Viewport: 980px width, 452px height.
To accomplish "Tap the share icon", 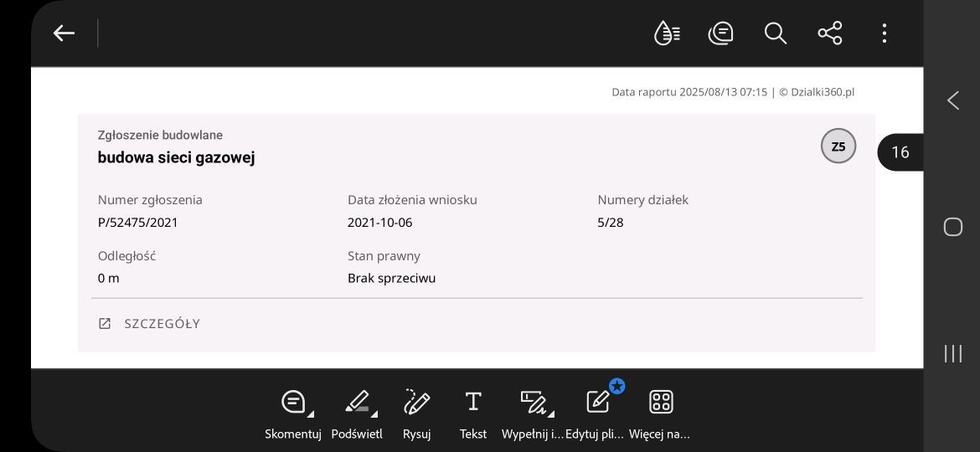I will (830, 33).
